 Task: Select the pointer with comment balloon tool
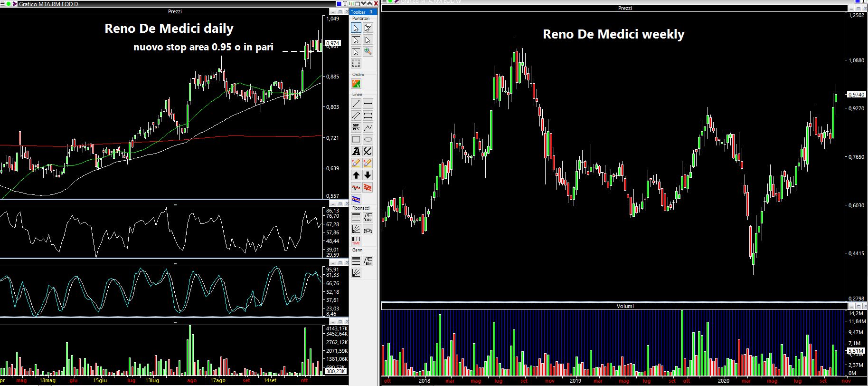coord(368,28)
